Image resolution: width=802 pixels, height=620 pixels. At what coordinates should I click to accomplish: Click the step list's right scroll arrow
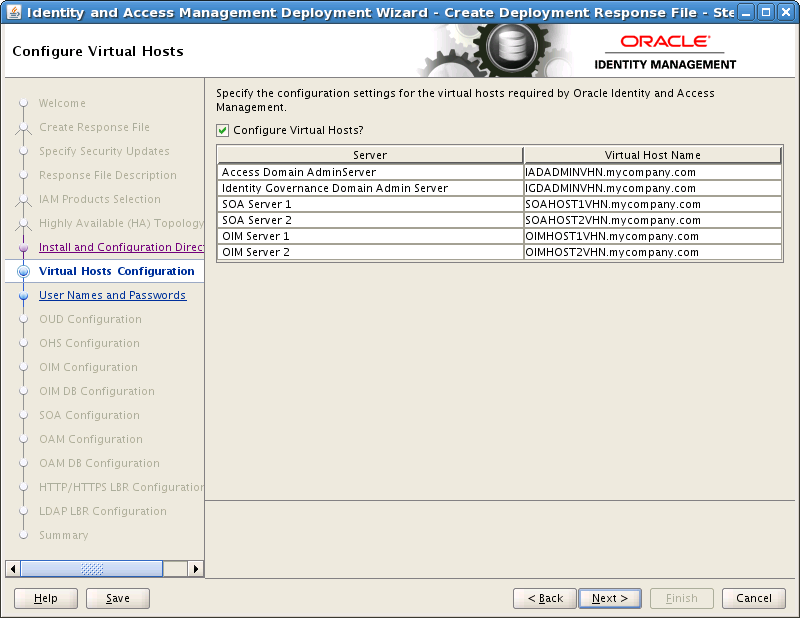195,569
